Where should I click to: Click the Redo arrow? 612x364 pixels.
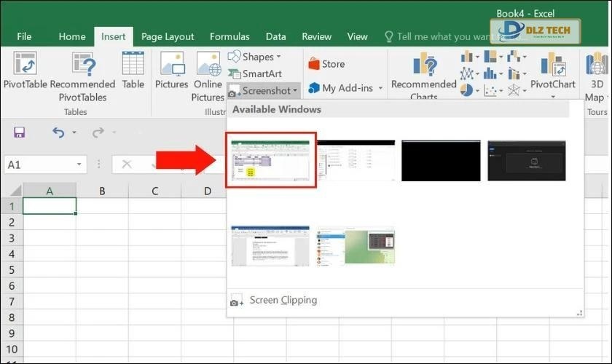coord(98,132)
